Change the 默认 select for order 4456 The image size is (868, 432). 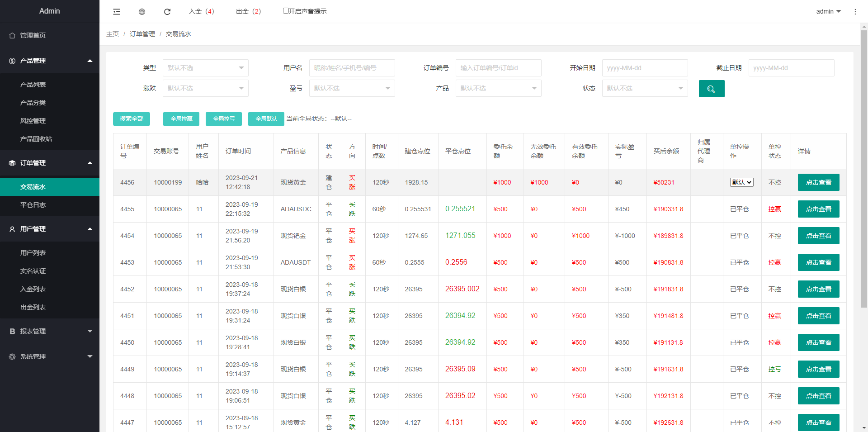741,182
